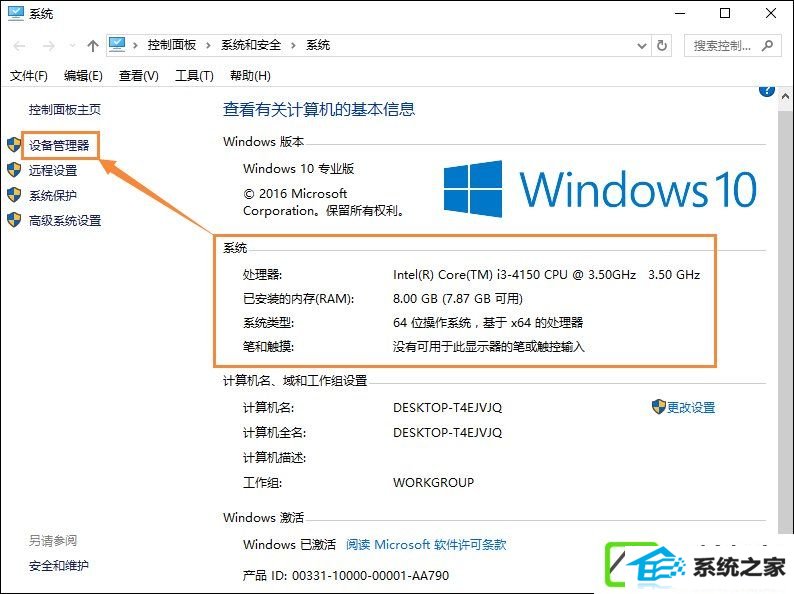The width and height of the screenshot is (794, 594).
Task: Click 阅读 Microsoft 软件许可条款 link
Action: coord(426,545)
